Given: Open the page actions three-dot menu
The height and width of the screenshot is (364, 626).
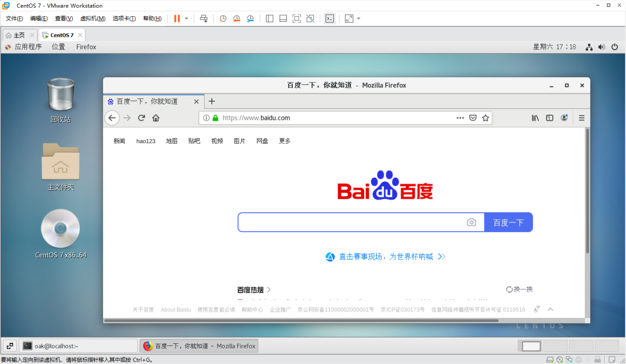Looking at the screenshot, I should point(460,118).
